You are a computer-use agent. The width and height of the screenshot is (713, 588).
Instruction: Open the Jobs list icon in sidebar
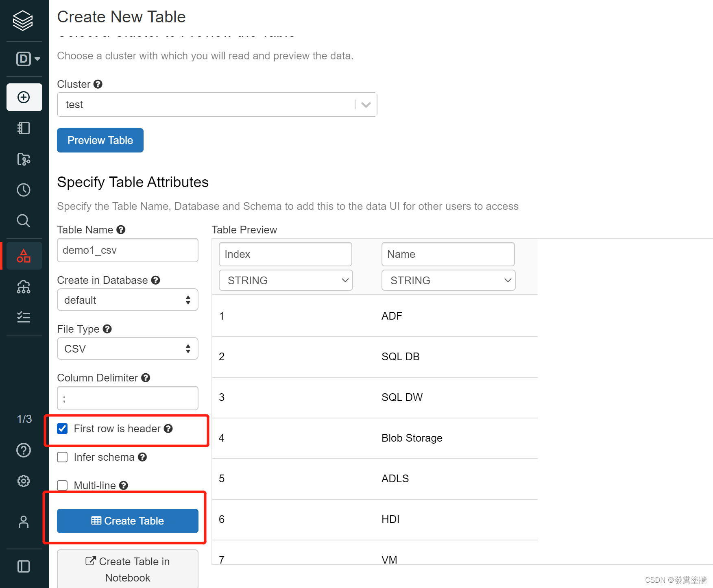(24, 317)
